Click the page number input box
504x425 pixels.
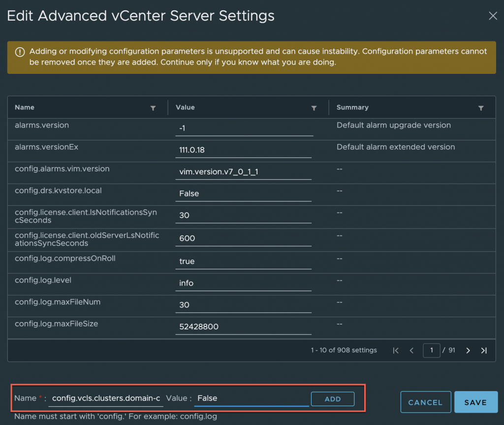point(431,351)
